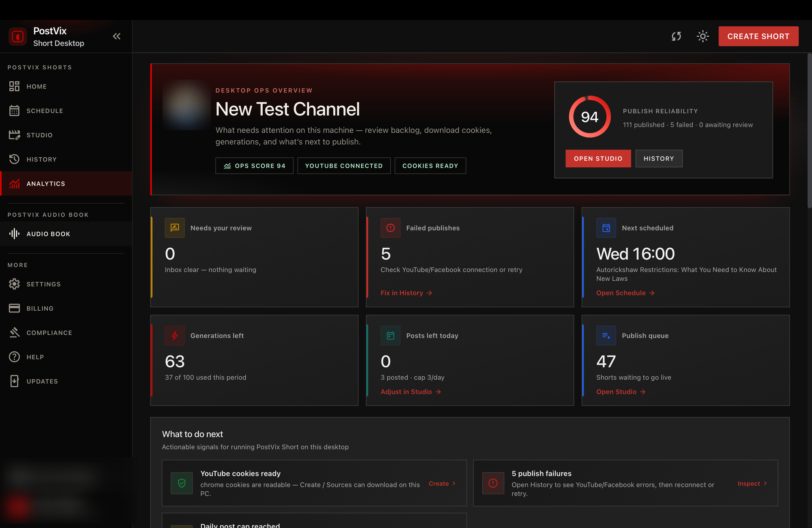Click the Help question mark icon

coord(14,357)
